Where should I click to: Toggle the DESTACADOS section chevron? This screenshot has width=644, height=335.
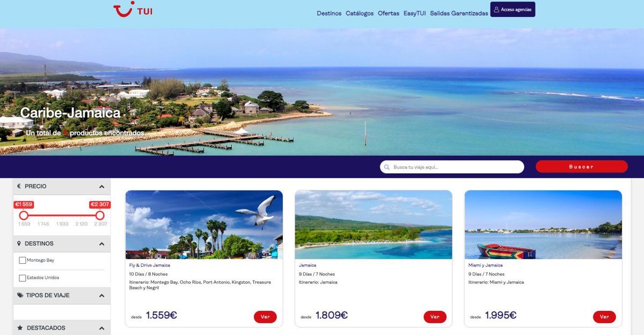pyautogui.click(x=101, y=328)
